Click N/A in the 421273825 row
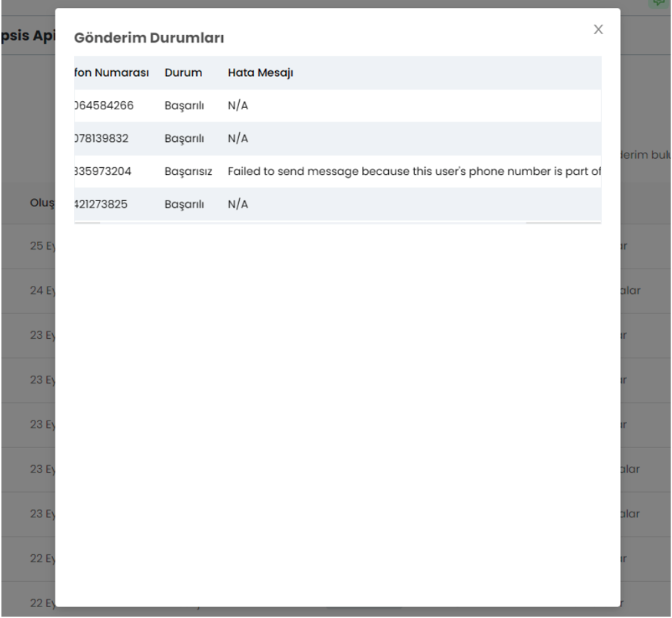Viewport: 672px width, 618px height. (x=238, y=204)
